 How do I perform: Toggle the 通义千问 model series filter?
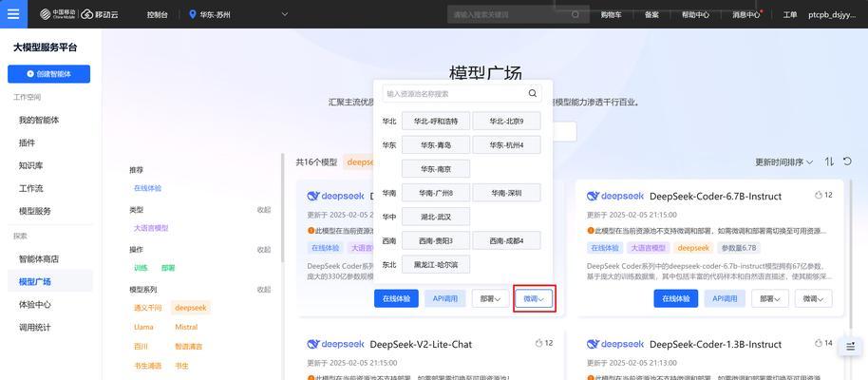pyautogui.click(x=147, y=308)
